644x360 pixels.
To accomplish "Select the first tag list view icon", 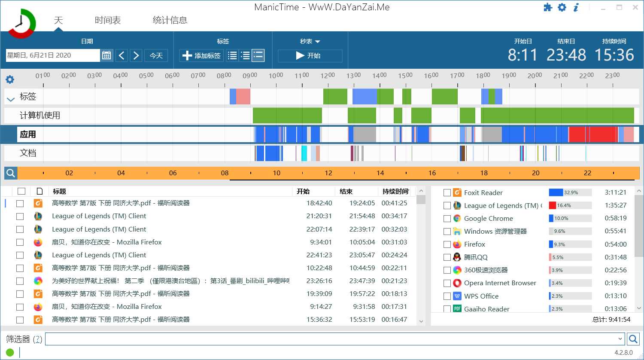I will pos(232,55).
